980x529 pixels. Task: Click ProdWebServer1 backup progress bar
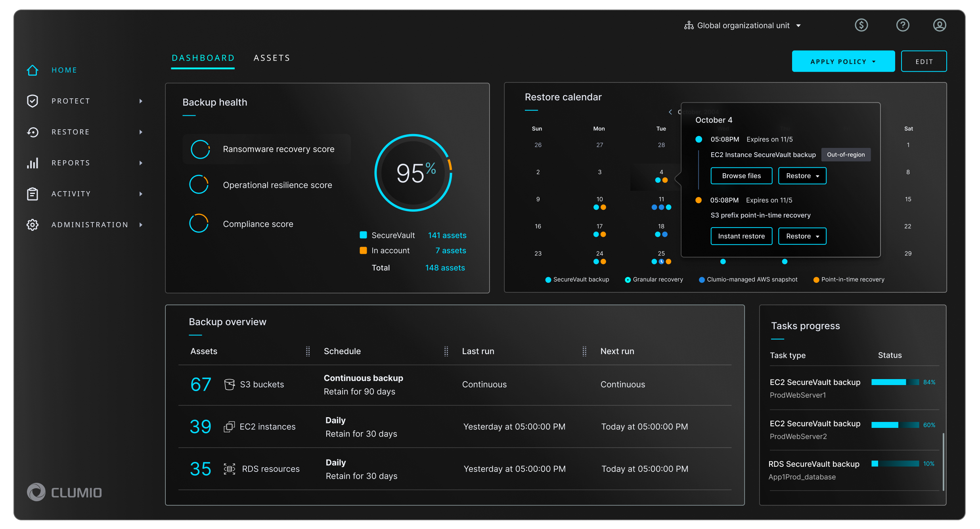coord(895,382)
